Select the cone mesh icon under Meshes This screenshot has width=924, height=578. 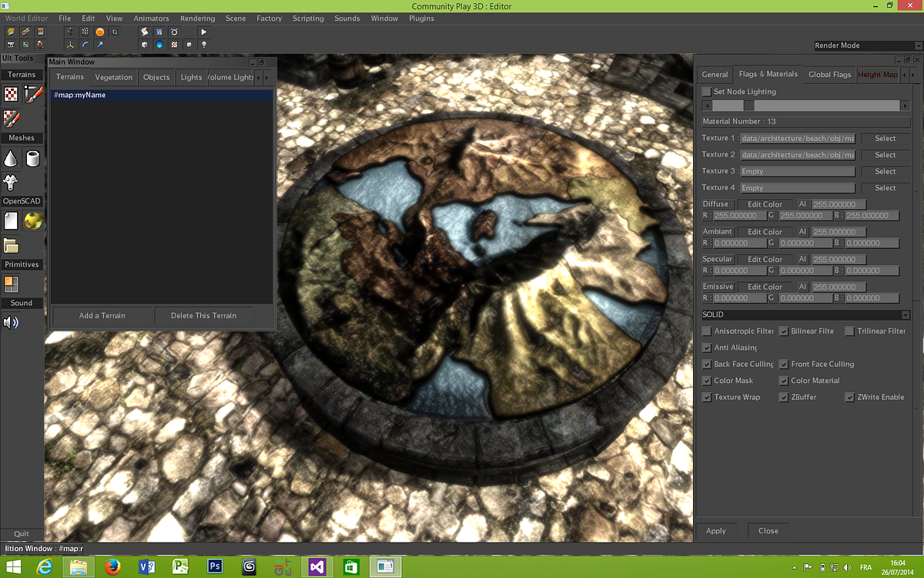pos(10,158)
